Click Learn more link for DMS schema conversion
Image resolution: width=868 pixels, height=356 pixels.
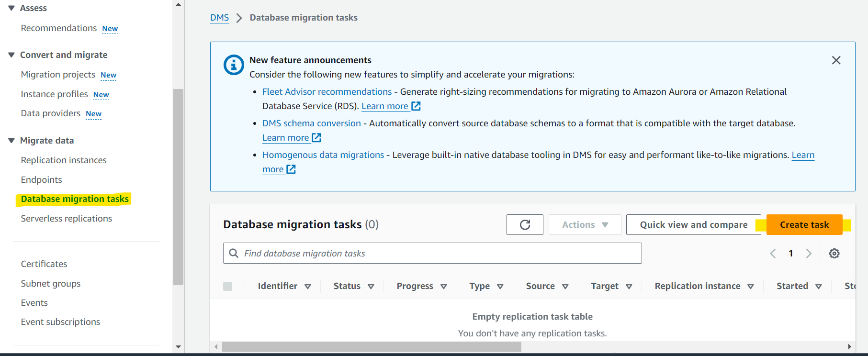(x=286, y=138)
